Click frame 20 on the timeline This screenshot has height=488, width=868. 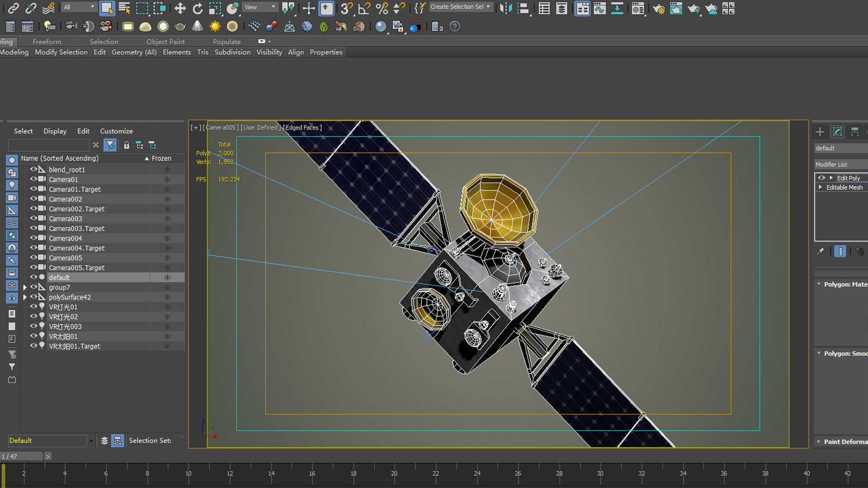point(394,474)
